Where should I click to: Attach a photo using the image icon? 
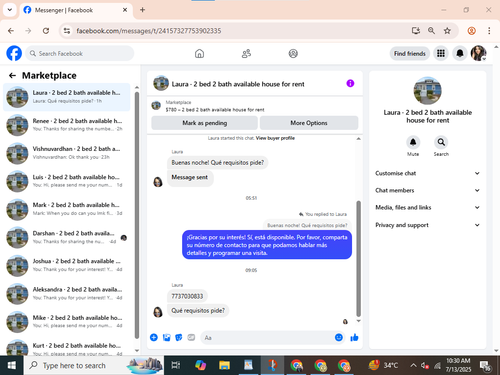(166, 337)
